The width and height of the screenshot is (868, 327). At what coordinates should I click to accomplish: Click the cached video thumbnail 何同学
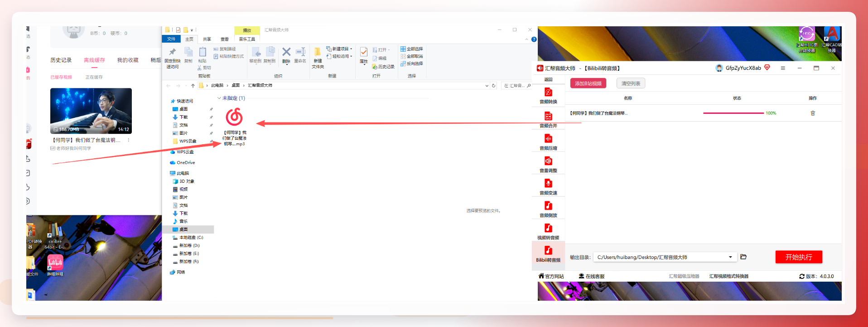coord(91,111)
